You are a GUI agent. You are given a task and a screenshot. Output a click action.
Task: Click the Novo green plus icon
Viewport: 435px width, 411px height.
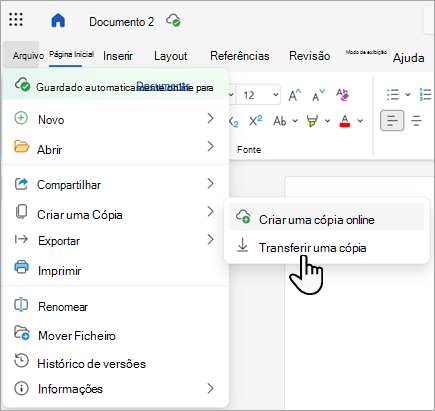tap(21, 118)
